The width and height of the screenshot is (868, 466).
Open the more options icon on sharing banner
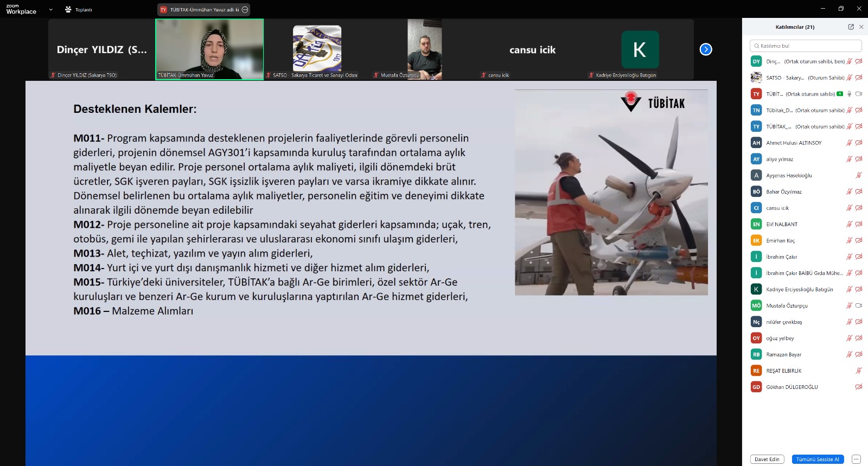point(245,10)
